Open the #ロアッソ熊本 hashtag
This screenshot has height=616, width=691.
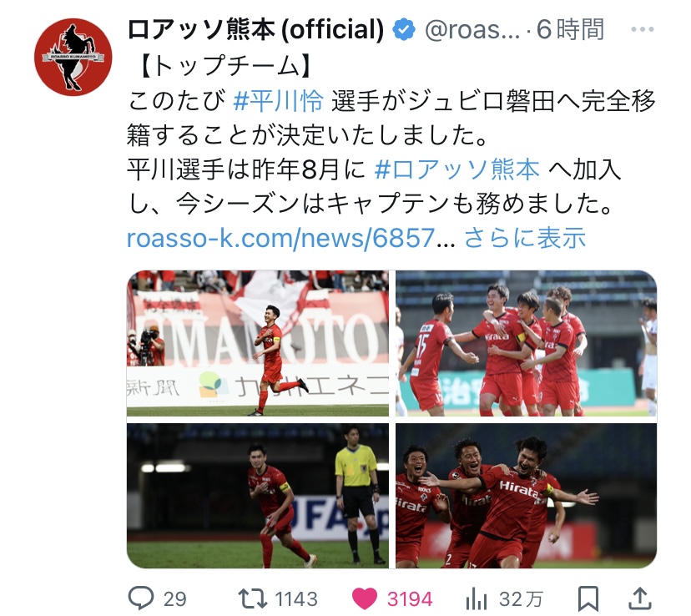click(x=457, y=169)
